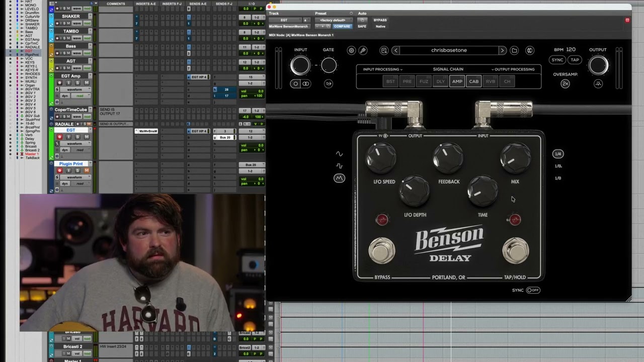Open the insert position 'a' selector

pos(305,20)
